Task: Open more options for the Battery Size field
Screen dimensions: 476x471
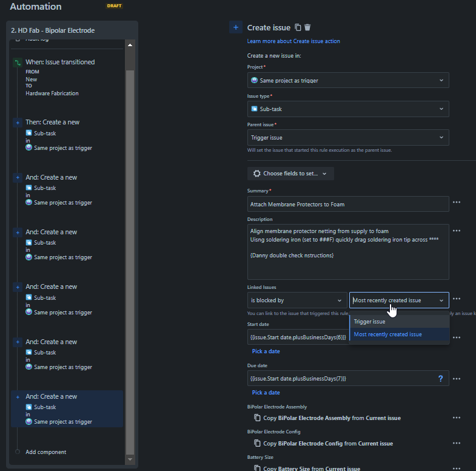Action: 457,468
